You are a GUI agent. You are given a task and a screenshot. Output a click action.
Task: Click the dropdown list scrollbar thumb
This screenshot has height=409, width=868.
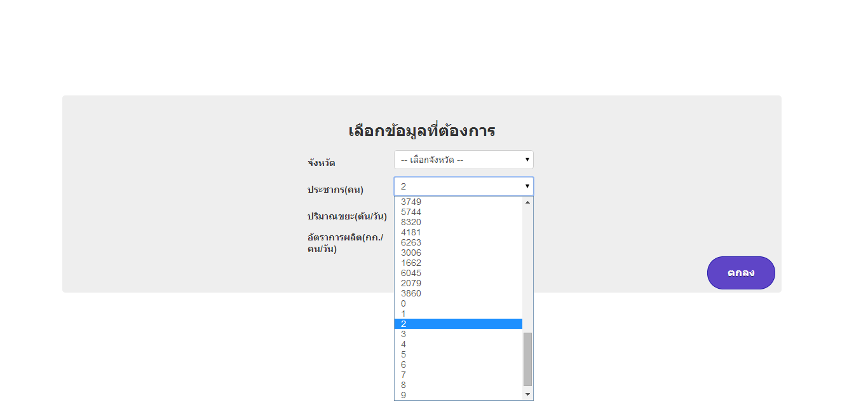(527, 359)
